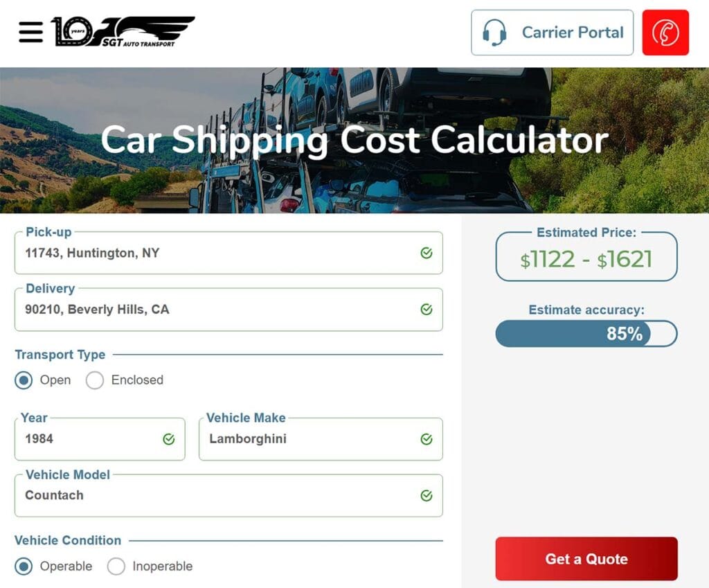This screenshot has width=709, height=588.
Task: Click the red phone call icon
Action: pos(665,32)
